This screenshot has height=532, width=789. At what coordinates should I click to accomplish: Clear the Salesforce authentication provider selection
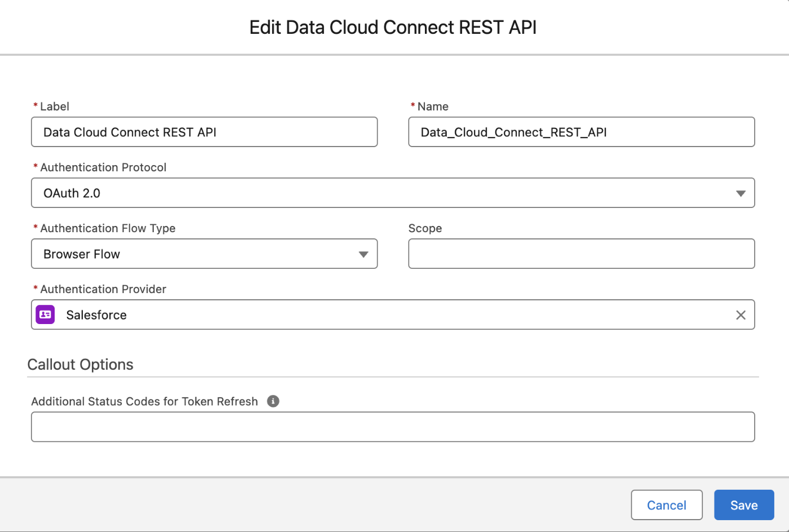click(741, 315)
